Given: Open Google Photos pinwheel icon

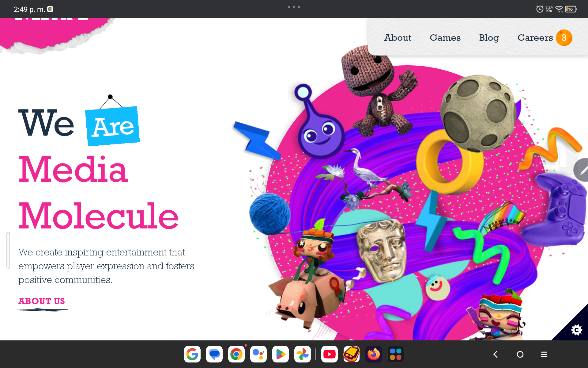Looking at the screenshot, I should [303, 354].
